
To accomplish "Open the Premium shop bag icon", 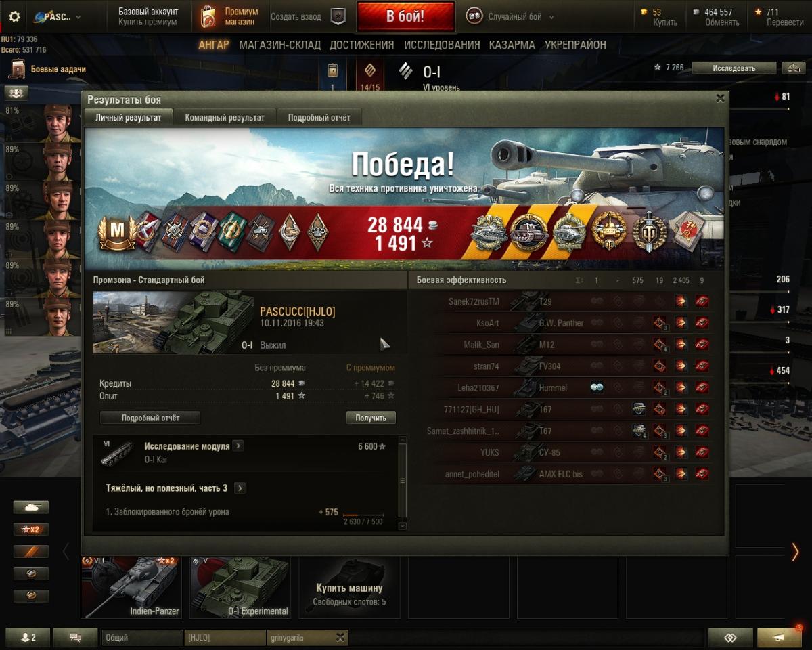I will coord(208,17).
